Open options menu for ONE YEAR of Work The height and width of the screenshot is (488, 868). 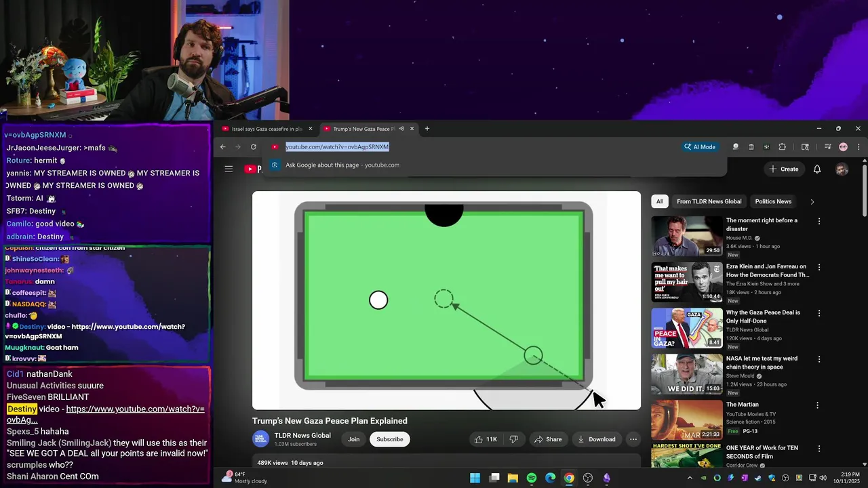tap(818, 449)
